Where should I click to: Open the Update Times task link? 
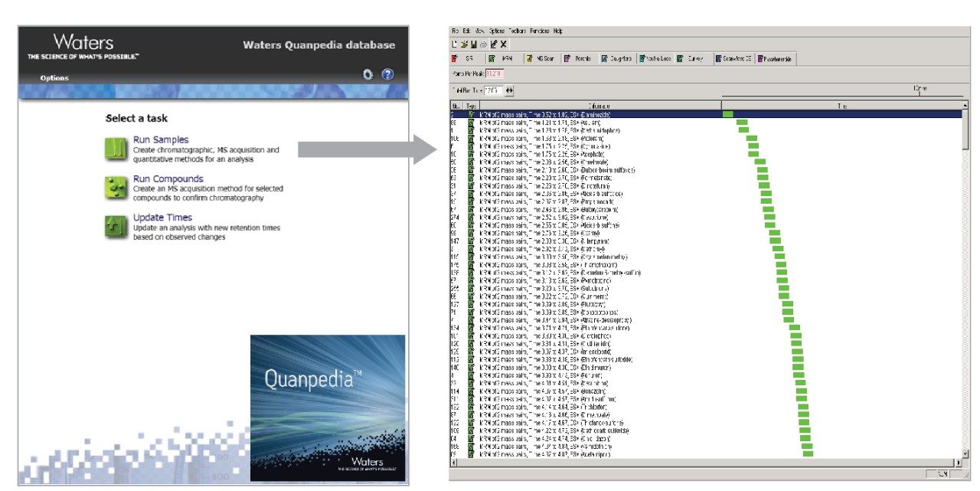pos(162,218)
